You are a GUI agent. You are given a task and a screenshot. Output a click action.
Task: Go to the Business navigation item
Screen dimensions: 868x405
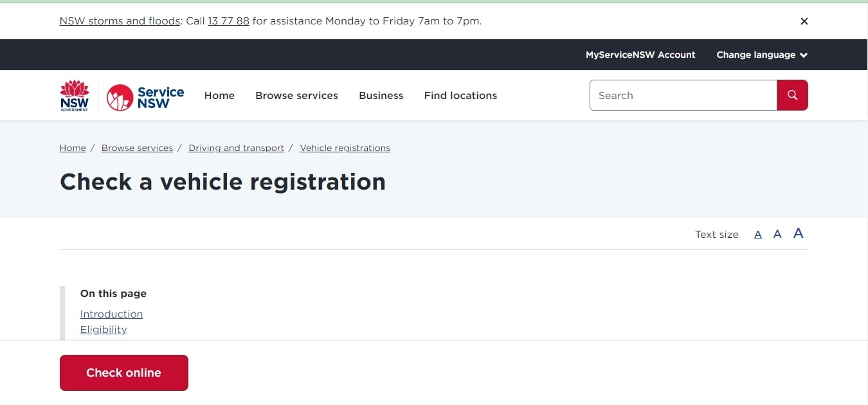[381, 95]
